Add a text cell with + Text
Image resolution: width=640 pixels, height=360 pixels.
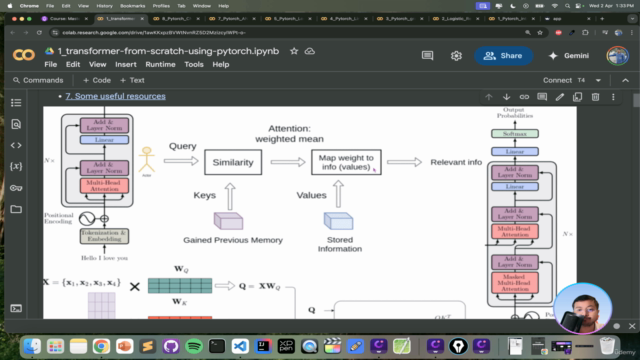click(132, 80)
